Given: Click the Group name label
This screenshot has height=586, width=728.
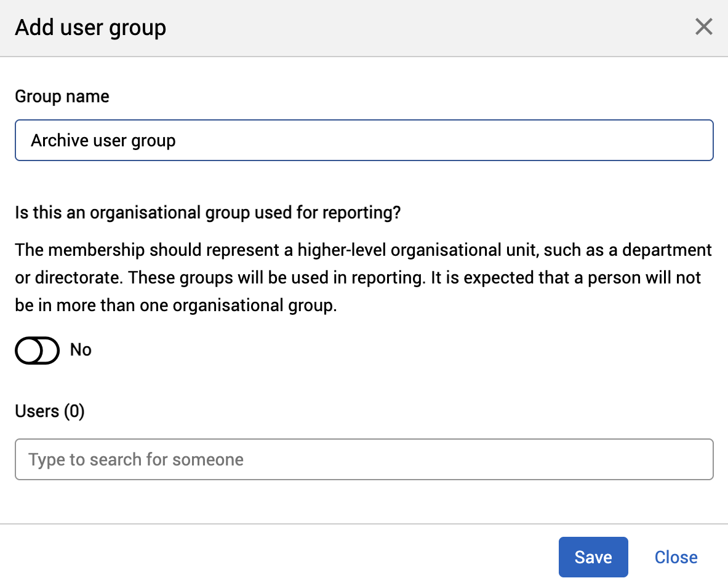Looking at the screenshot, I should point(62,96).
